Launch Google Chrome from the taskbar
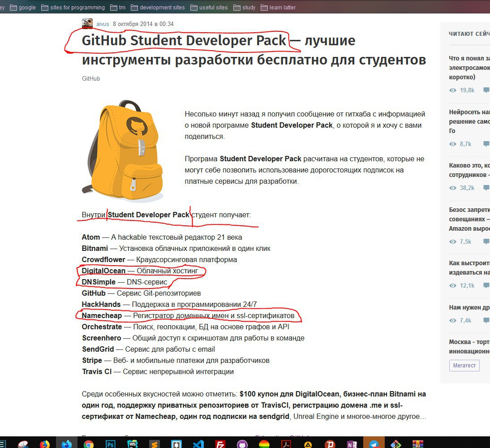Screen dimensions: 490x448 [x=88, y=444]
